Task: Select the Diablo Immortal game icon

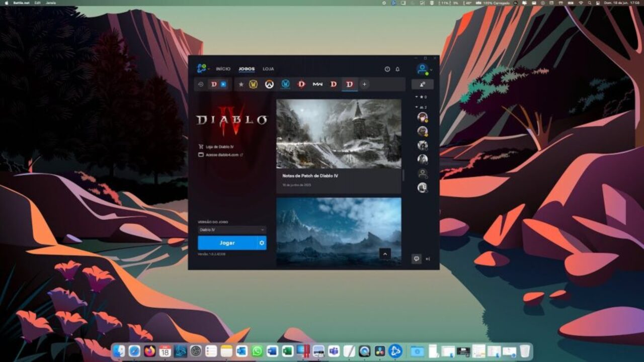Action: [301, 84]
